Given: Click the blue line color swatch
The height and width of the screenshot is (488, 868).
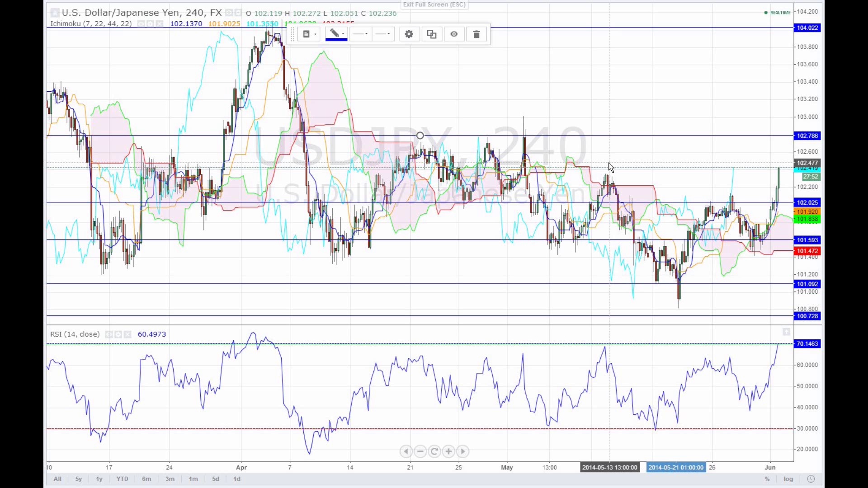Looking at the screenshot, I should tap(336, 40).
